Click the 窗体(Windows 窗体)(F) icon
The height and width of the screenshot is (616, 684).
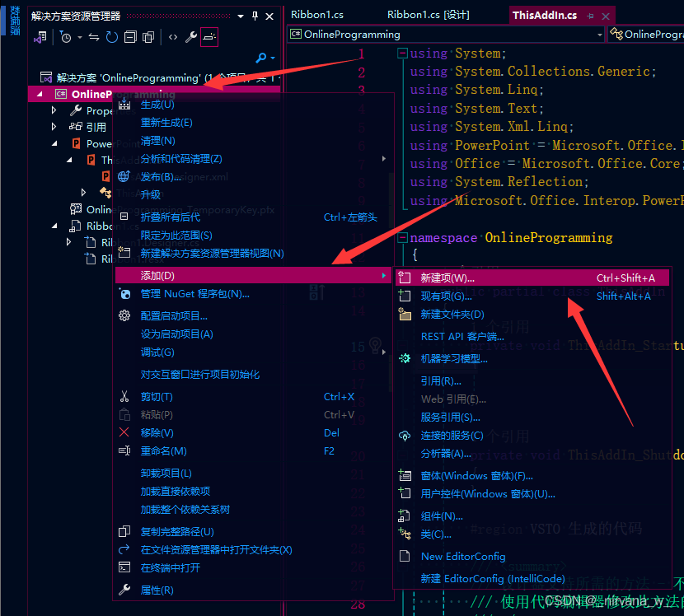pyautogui.click(x=405, y=476)
